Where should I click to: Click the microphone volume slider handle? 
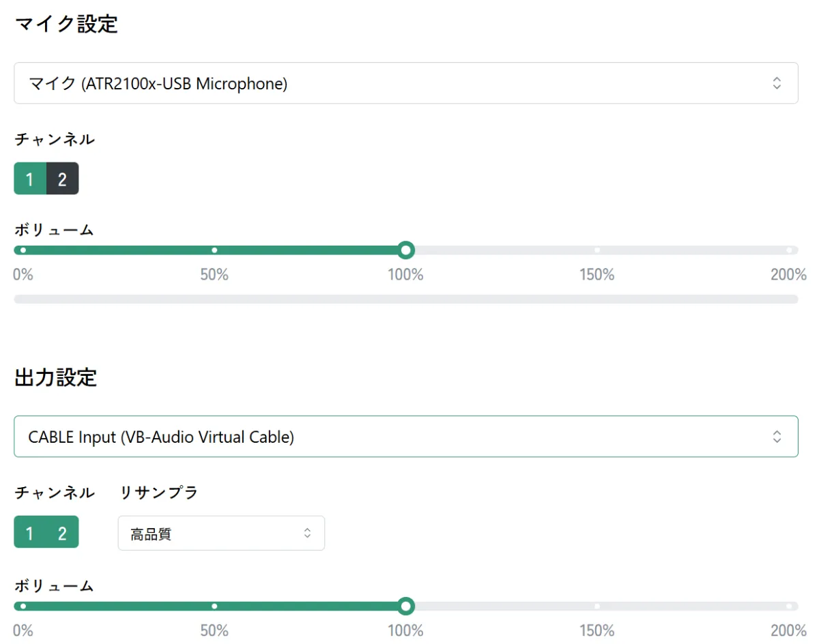pos(406,250)
